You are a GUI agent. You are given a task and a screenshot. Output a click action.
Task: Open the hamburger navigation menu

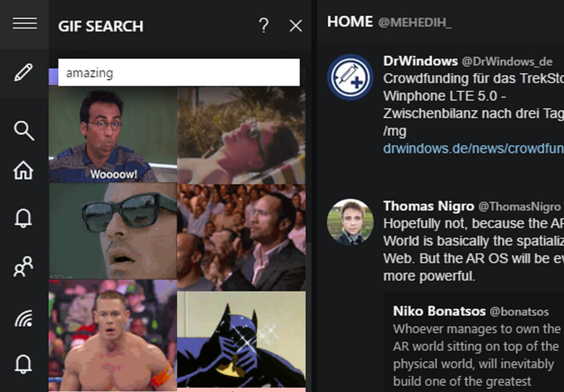pyautogui.click(x=23, y=23)
